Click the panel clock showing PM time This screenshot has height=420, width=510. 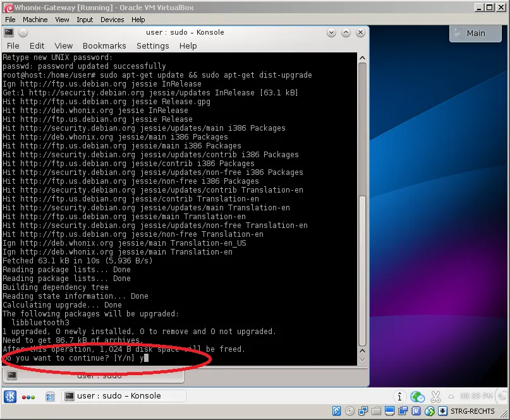tap(476, 396)
